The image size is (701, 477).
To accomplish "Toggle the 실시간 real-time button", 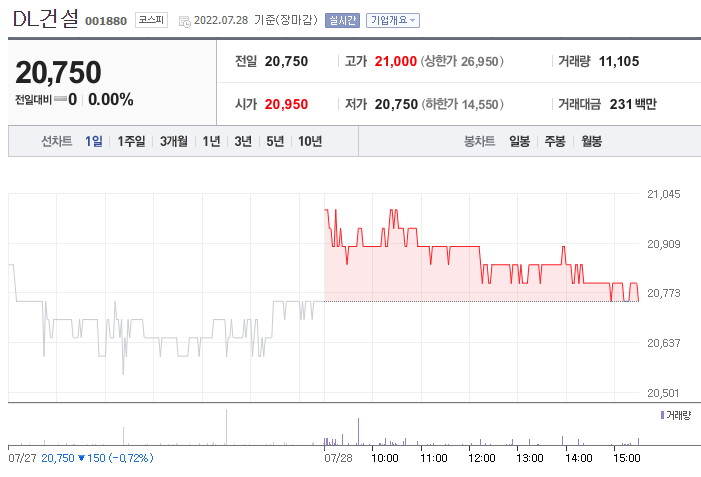I will (342, 20).
